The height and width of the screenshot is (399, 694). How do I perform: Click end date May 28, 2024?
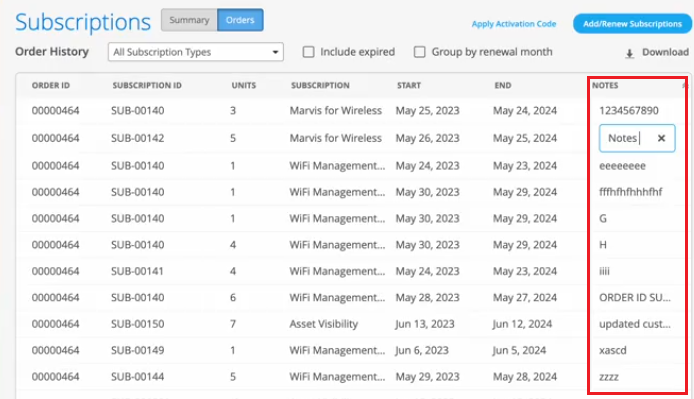[x=525, y=377]
